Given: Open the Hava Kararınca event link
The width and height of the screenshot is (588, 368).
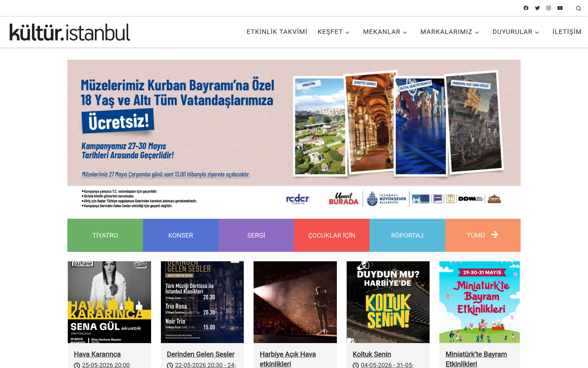Looking at the screenshot, I should [x=97, y=354].
